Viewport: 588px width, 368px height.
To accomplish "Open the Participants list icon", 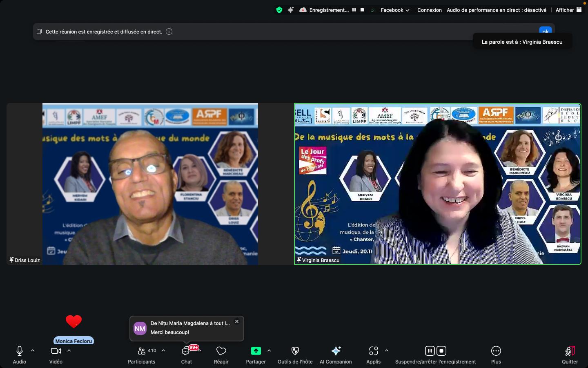I will tap(142, 351).
